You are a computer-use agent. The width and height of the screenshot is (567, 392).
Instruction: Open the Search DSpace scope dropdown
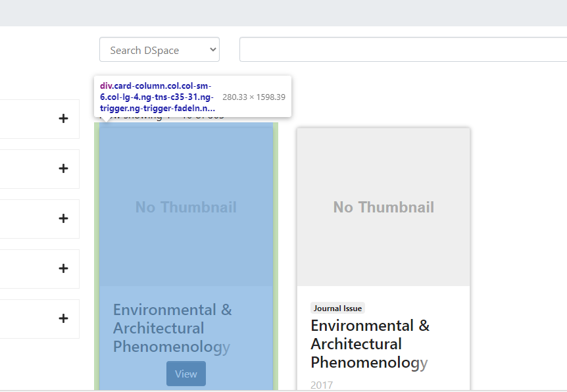tap(159, 49)
